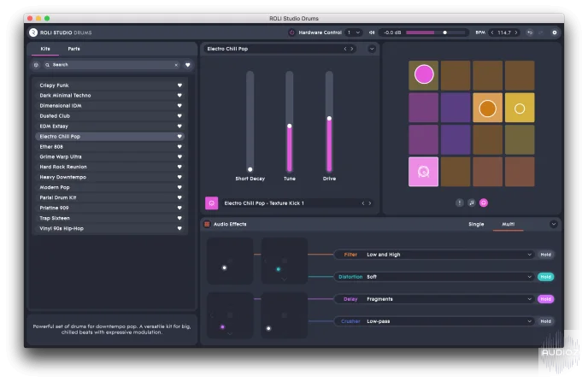
Task: Toggle heart for Trap Sixteen
Action: click(x=179, y=218)
